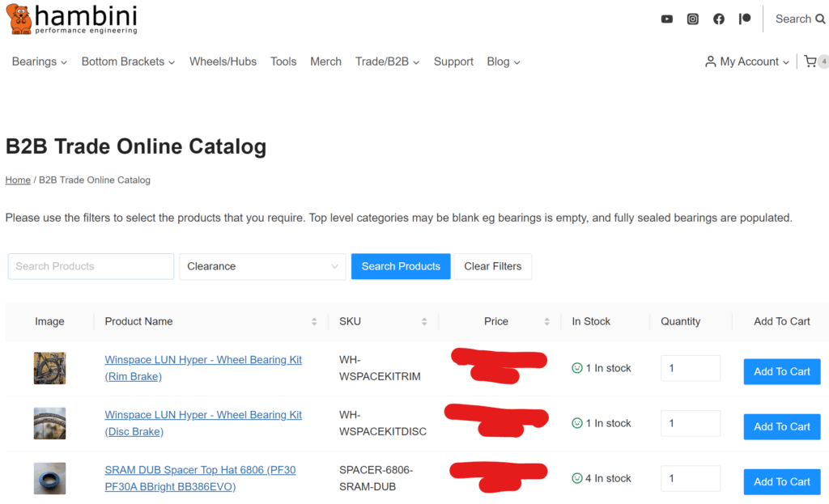Expand the Bottom Brackets menu
Image resolution: width=829 pixels, height=504 pixels.
click(x=128, y=61)
